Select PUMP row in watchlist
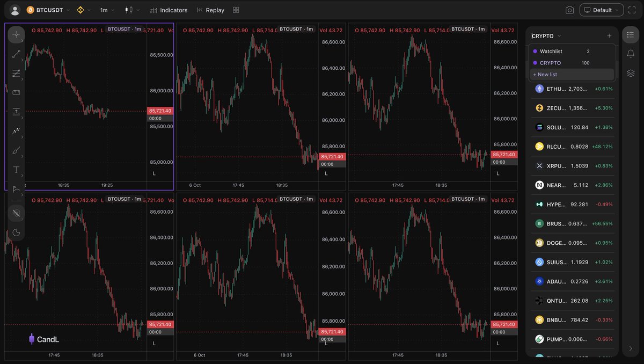The width and height of the screenshot is (644, 364). pyautogui.click(x=572, y=339)
